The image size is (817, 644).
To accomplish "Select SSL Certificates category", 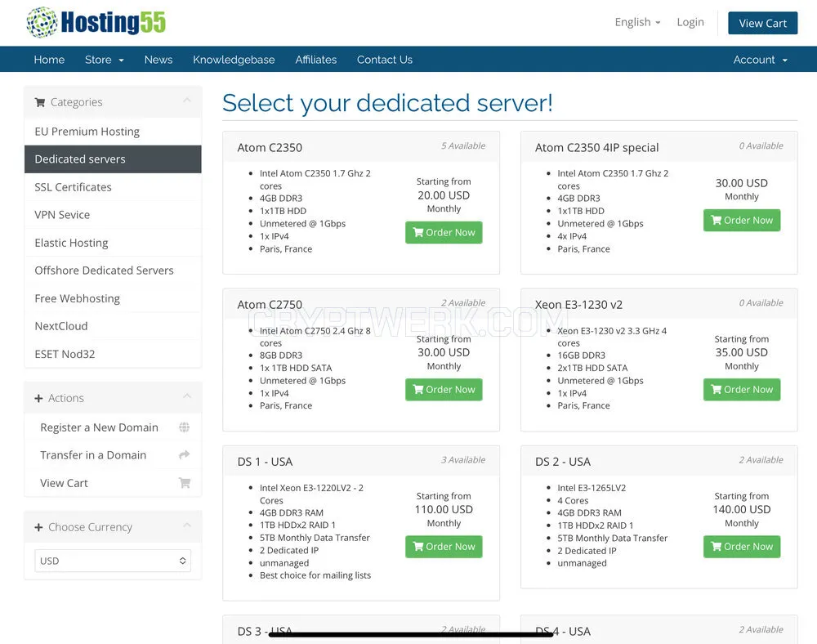I will pyautogui.click(x=113, y=187).
